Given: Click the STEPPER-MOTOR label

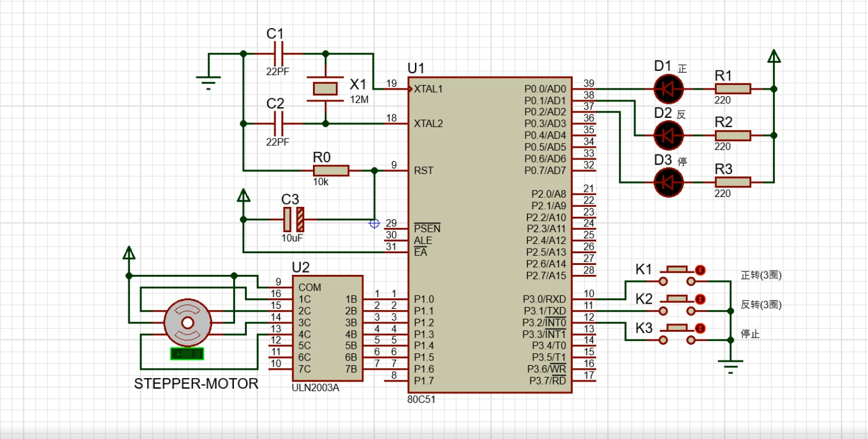Looking at the screenshot, I should tap(196, 384).
